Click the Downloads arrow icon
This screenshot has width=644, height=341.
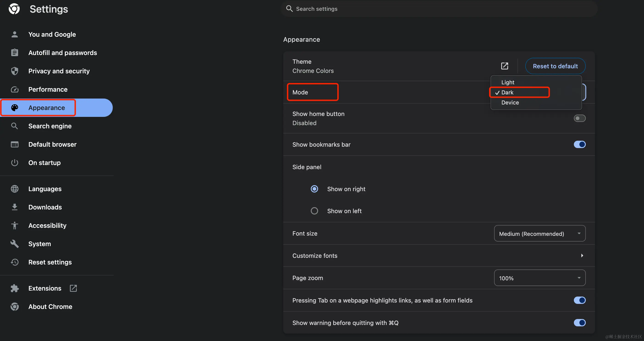coord(14,207)
